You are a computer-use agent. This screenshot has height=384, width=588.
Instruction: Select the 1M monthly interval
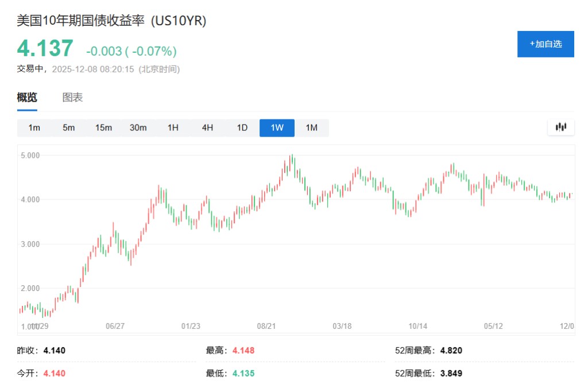coord(312,128)
